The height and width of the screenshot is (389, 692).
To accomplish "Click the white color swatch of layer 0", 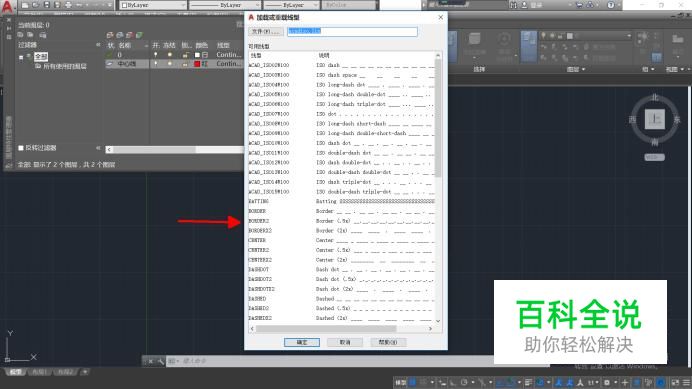I will (197, 55).
